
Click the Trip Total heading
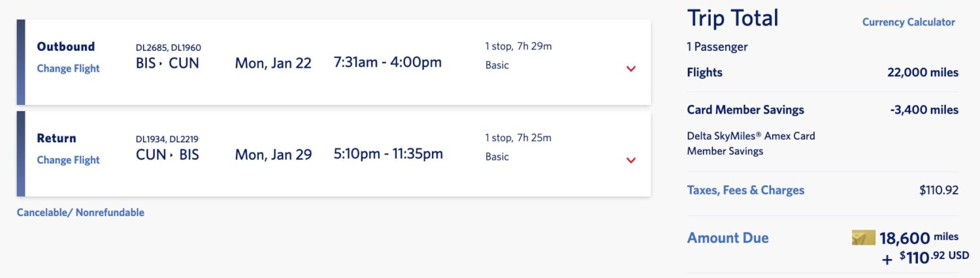coord(732,18)
